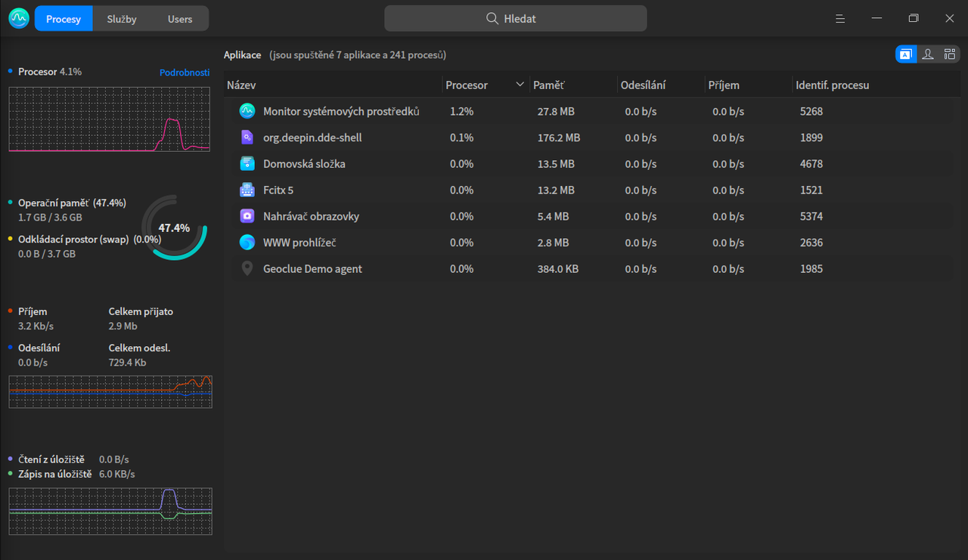Click the 384.0 KB memory value
Viewport: 968px width, 560px height.
coord(558,269)
